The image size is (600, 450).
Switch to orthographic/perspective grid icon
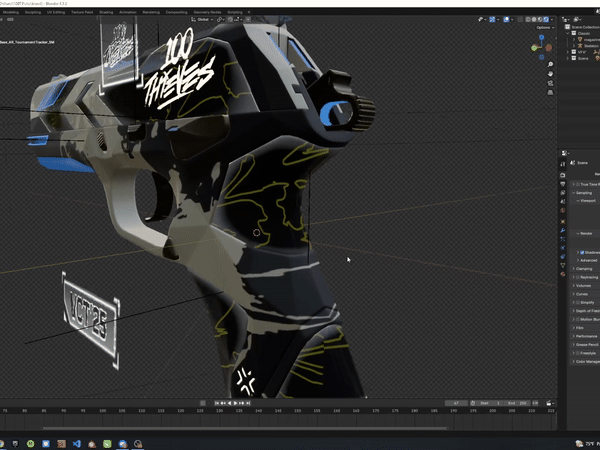[x=550, y=93]
